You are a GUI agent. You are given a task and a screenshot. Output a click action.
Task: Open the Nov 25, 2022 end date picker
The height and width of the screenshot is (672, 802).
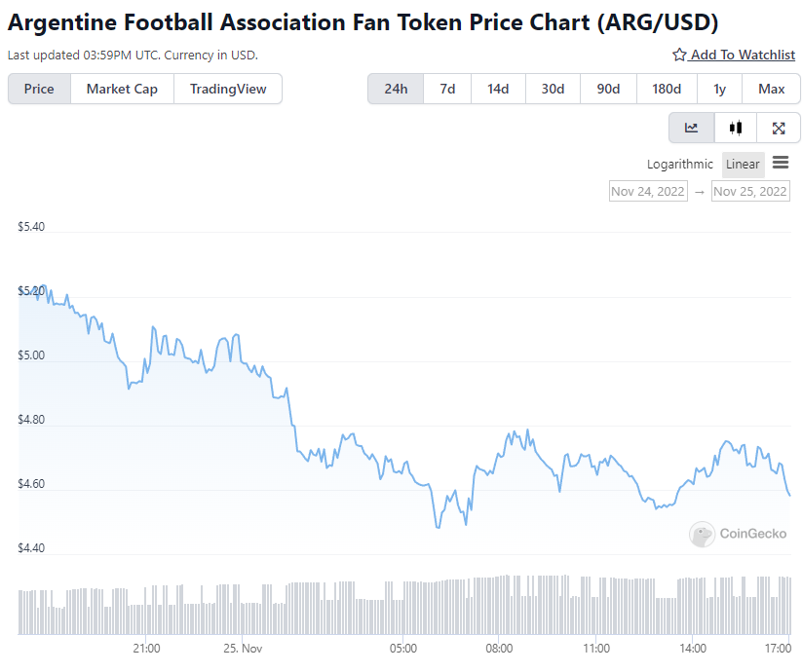750,191
